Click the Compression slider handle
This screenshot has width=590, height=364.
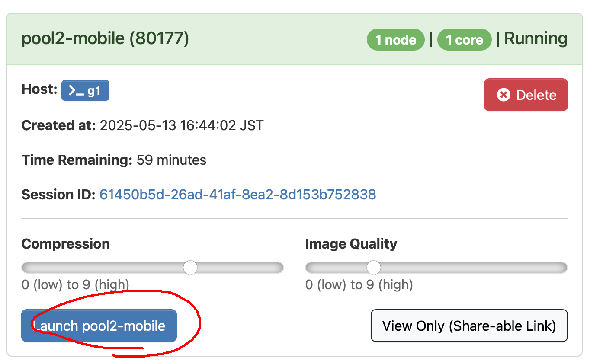(190, 268)
